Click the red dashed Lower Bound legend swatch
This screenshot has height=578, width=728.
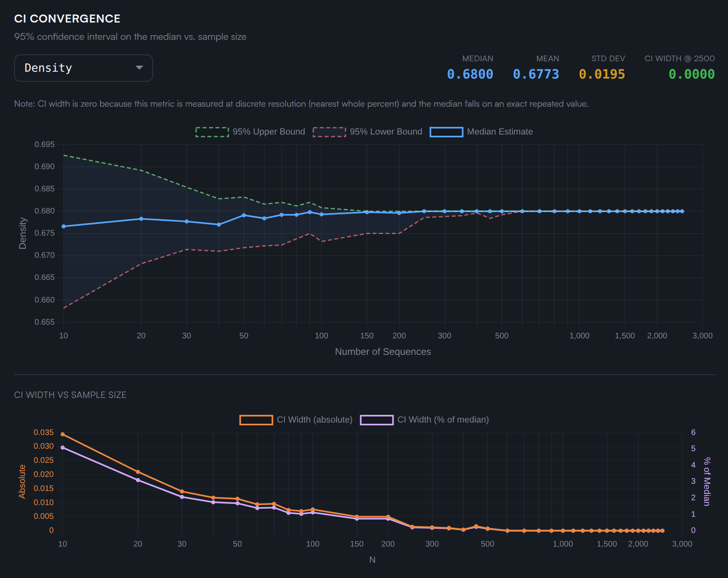coord(329,132)
